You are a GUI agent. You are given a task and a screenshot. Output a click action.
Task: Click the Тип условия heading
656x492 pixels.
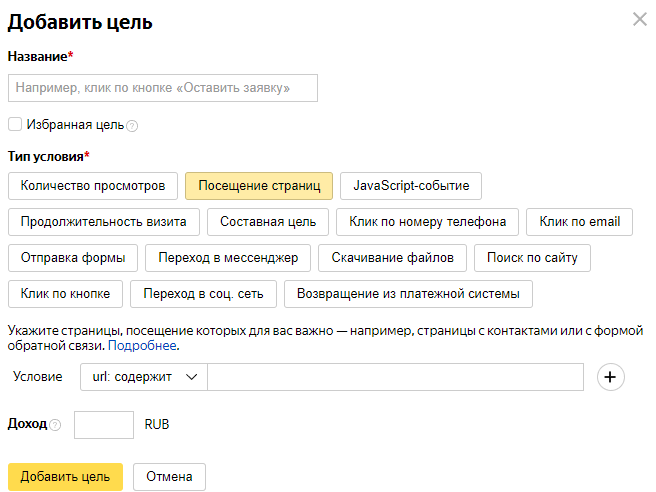[x=49, y=156]
